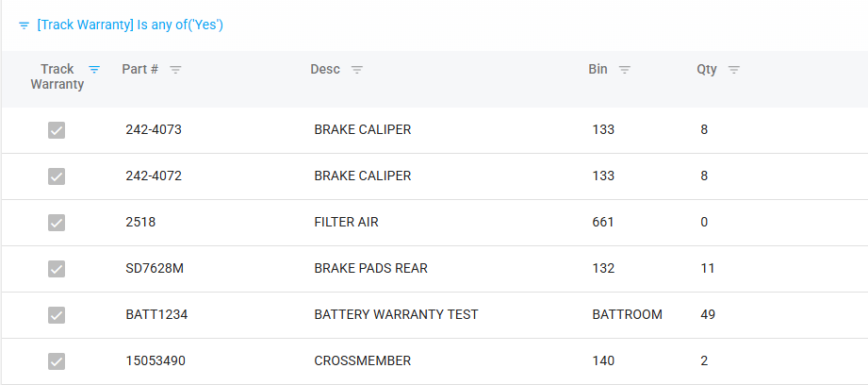Open the Track Warranty column filter icon
This screenshot has width=868, height=385.
(x=93, y=69)
